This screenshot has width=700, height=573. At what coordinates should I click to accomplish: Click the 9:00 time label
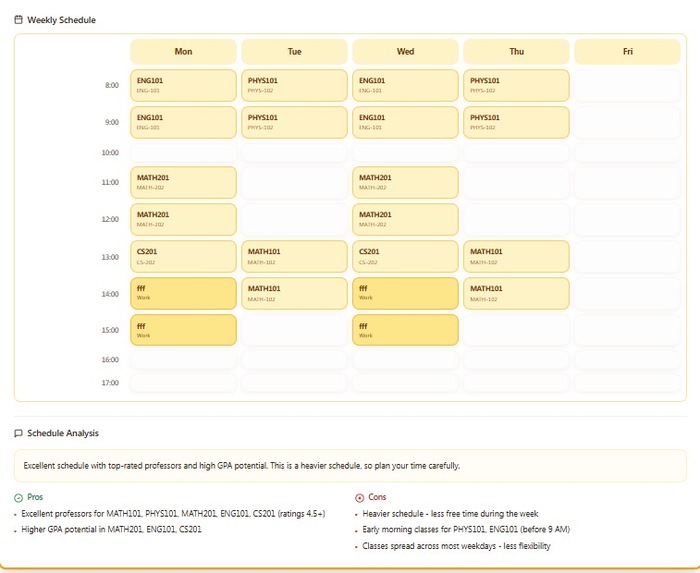[112, 122]
